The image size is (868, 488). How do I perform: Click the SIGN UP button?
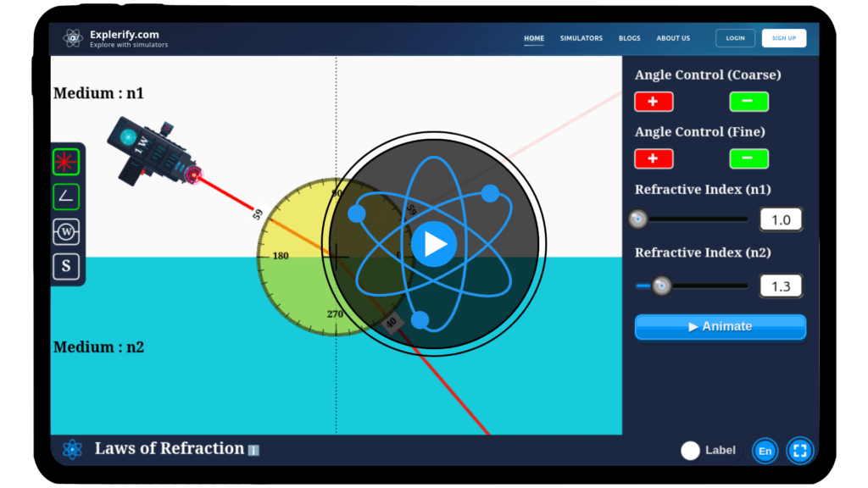[784, 38]
